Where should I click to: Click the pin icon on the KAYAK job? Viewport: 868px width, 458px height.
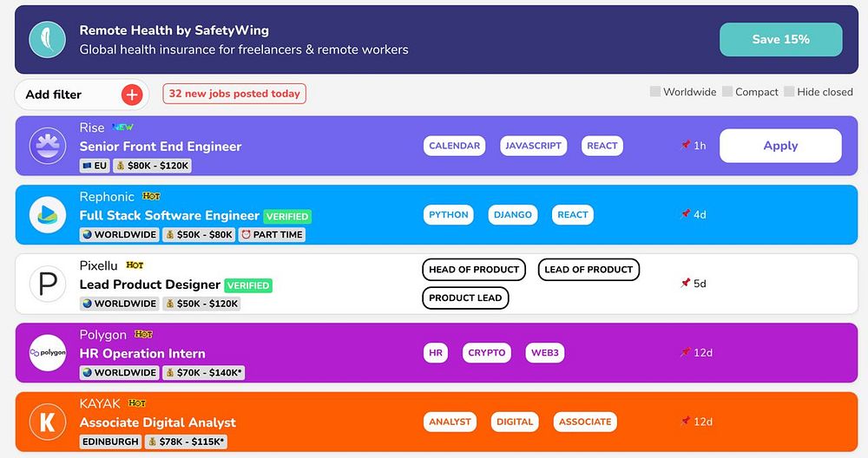[x=686, y=422]
